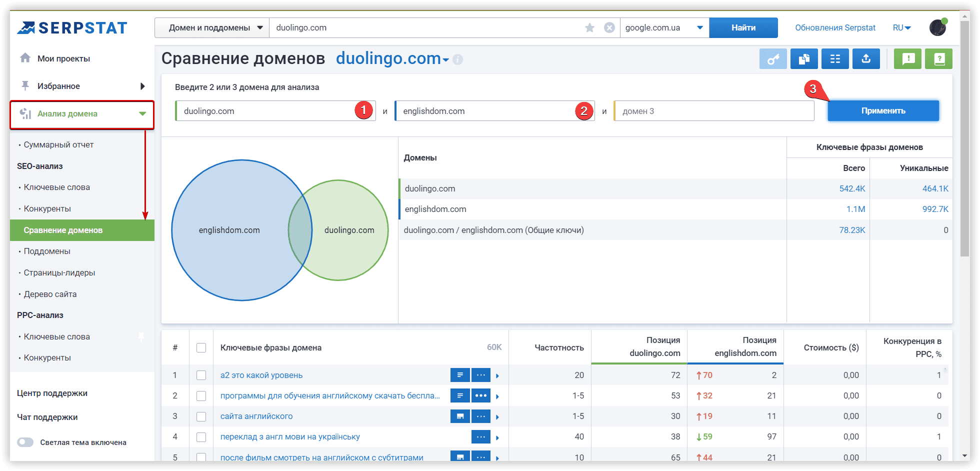Collapse the Анализ домена section
980x471 pixels.
(142, 113)
